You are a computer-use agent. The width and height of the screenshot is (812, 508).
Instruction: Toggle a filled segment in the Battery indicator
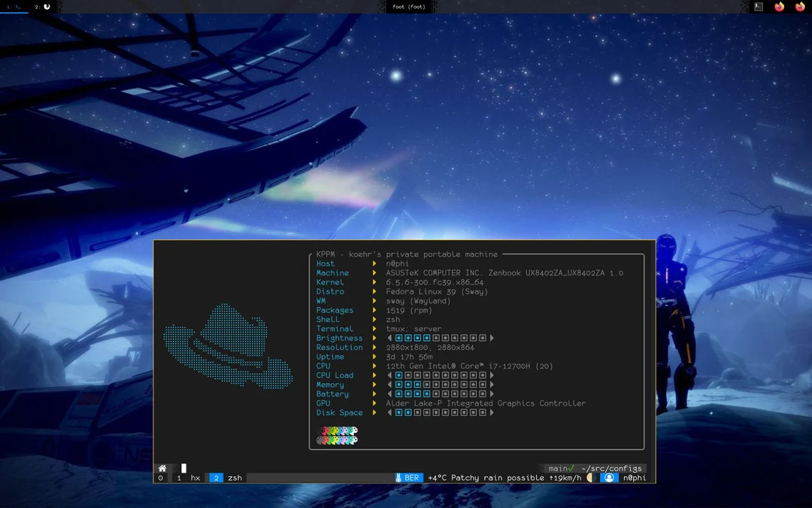click(x=398, y=394)
